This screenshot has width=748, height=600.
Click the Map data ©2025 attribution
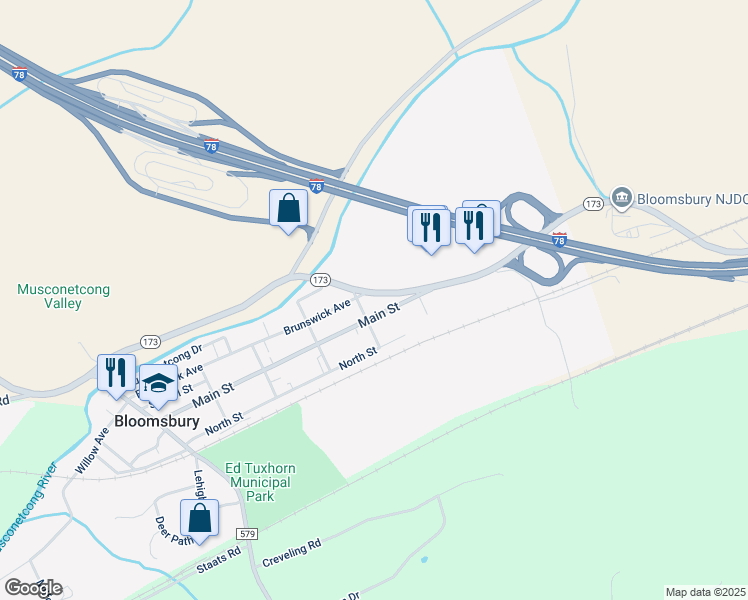(706, 592)
